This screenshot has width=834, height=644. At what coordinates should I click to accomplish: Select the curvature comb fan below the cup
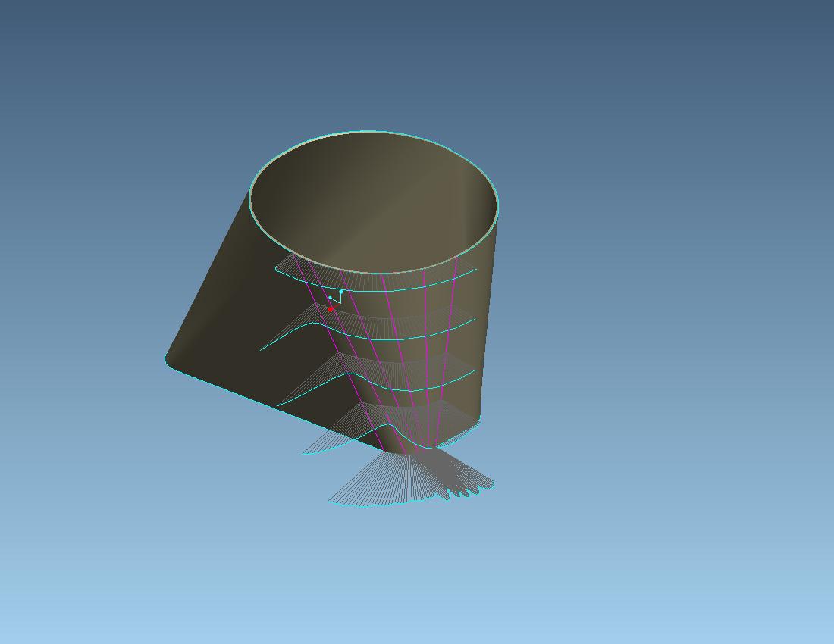pos(412,477)
